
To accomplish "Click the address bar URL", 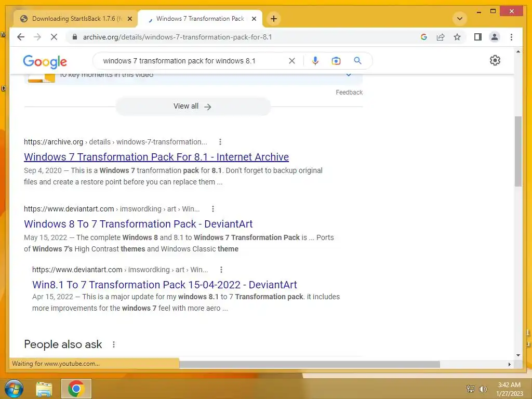I will (178, 37).
